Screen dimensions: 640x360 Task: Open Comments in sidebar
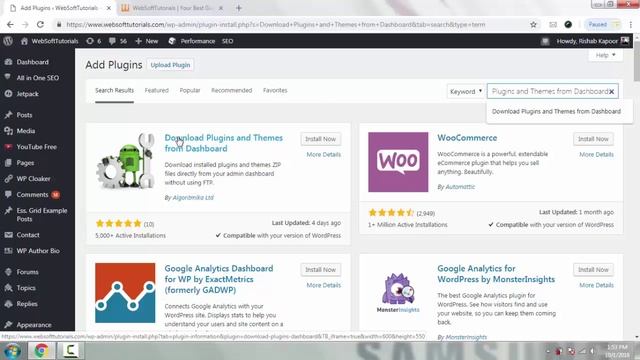[32, 195]
